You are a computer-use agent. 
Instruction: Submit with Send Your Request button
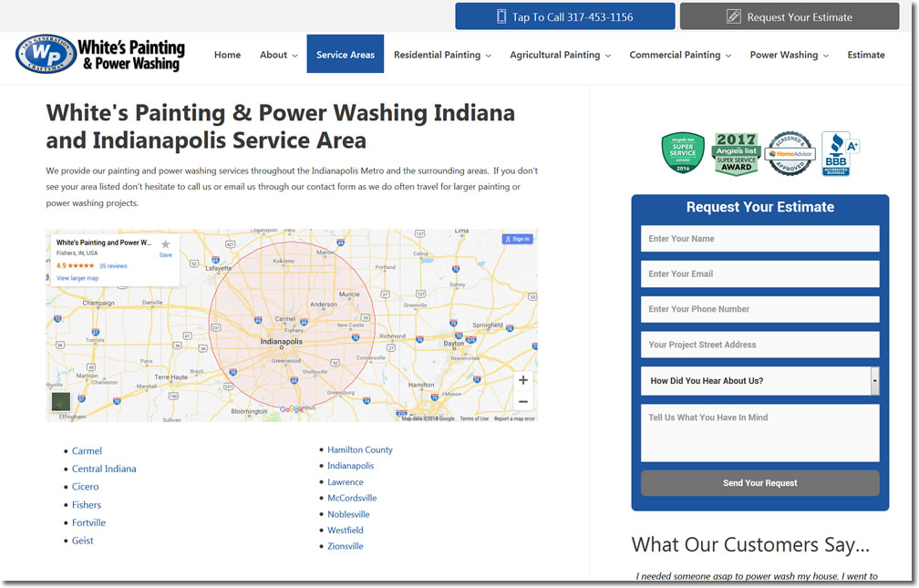pyautogui.click(x=760, y=483)
